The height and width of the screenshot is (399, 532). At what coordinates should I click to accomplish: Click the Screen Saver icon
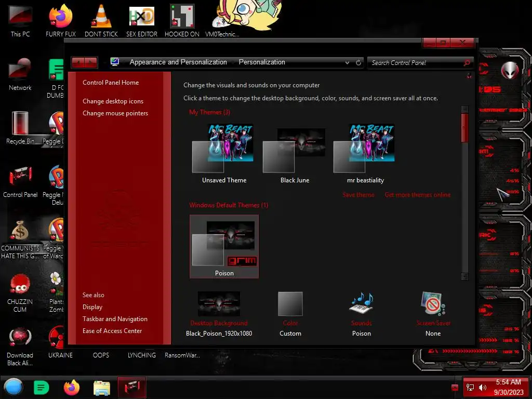click(x=433, y=303)
